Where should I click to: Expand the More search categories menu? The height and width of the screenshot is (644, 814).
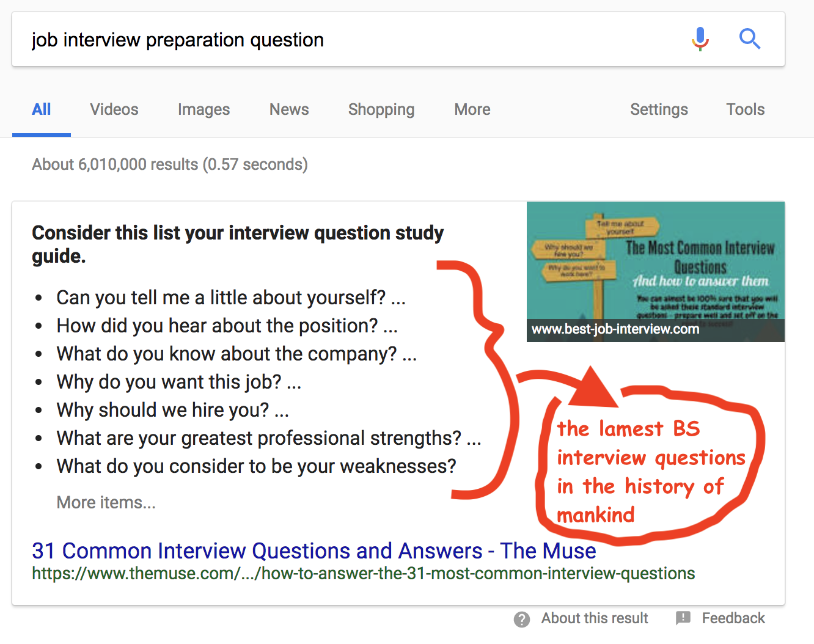[472, 109]
